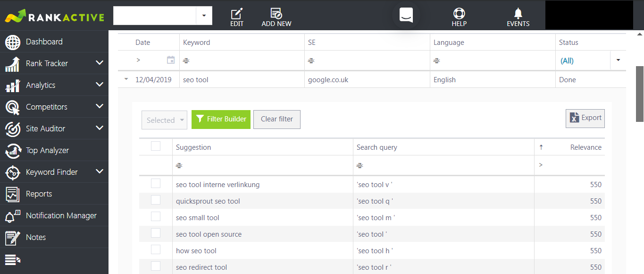
Task: Open the chat bubble widget
Action: 406,15
